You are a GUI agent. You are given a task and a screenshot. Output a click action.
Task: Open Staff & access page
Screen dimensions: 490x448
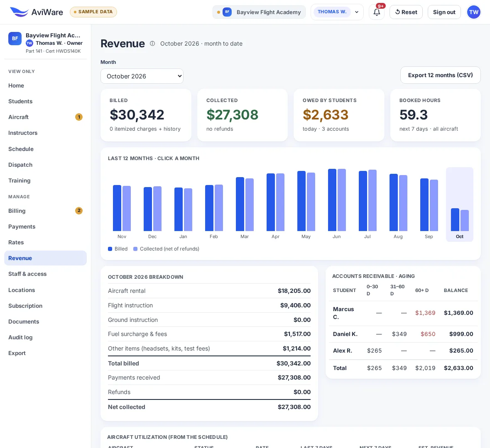click(x=45, y=274)
